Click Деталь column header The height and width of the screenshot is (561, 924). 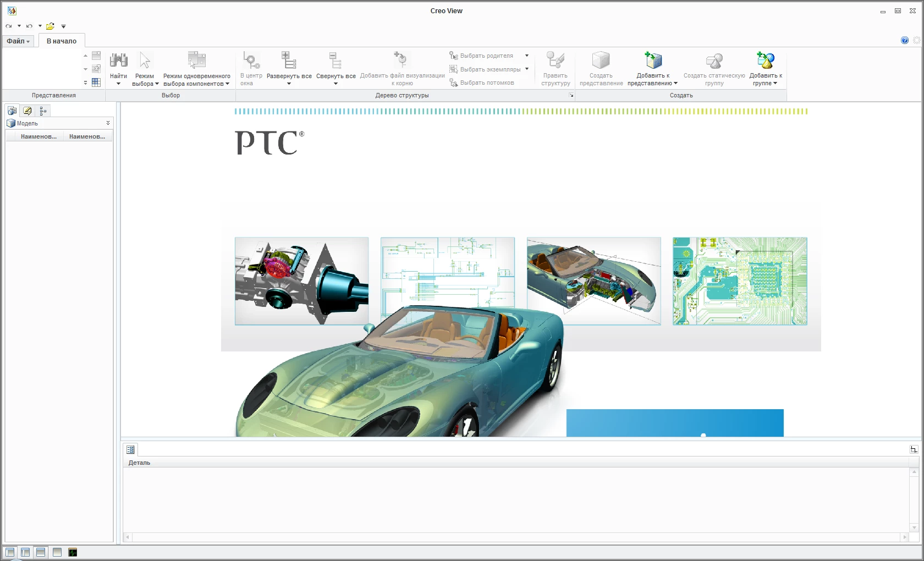(139, 463)
